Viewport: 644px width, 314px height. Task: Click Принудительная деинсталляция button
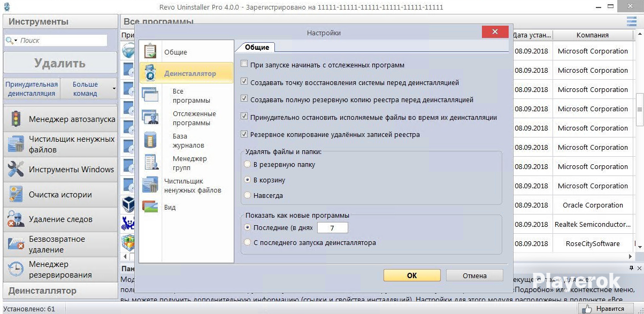[x=31, y=89]
